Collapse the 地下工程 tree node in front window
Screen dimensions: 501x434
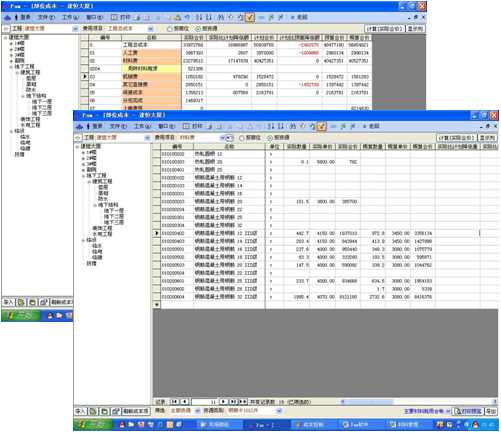tap(84, 176)
